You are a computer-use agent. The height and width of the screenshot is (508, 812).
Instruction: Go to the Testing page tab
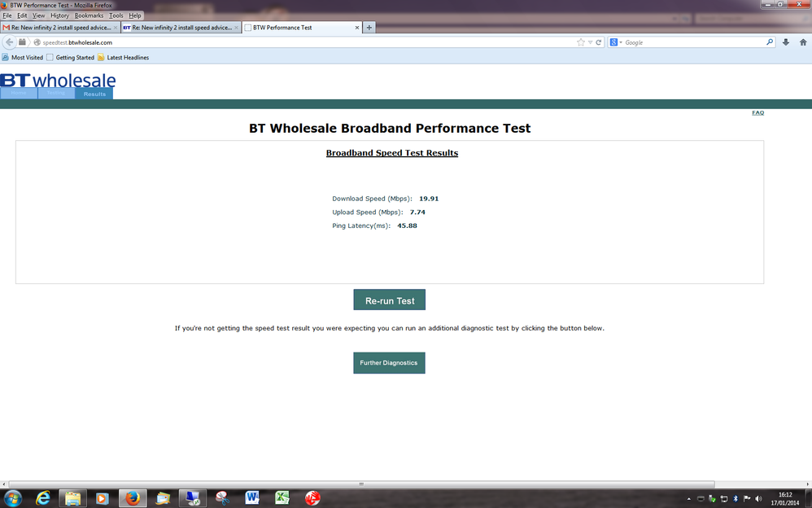point(56,94)
